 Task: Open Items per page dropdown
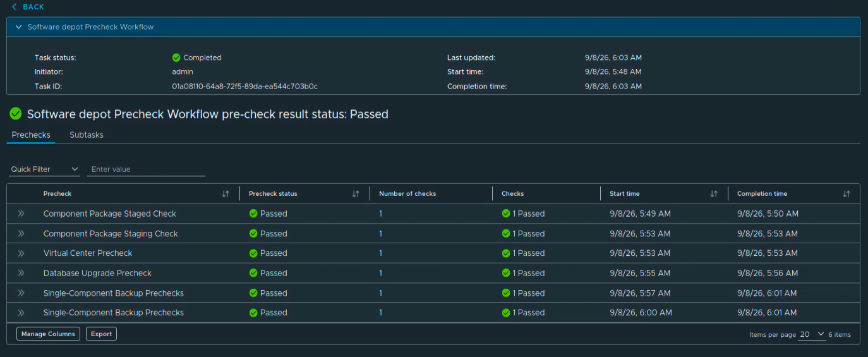pos(812,334)
